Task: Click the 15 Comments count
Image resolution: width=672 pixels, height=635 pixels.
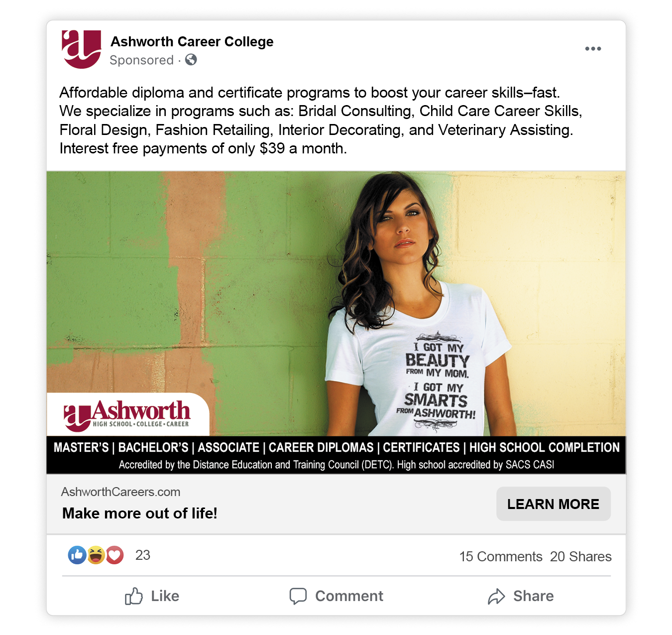Action: [500, 556]
